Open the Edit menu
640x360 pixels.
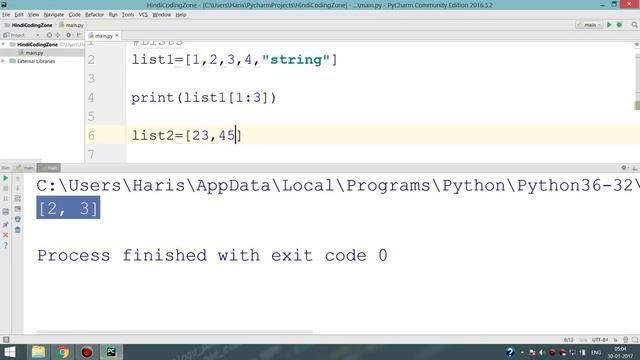(19, 15)
